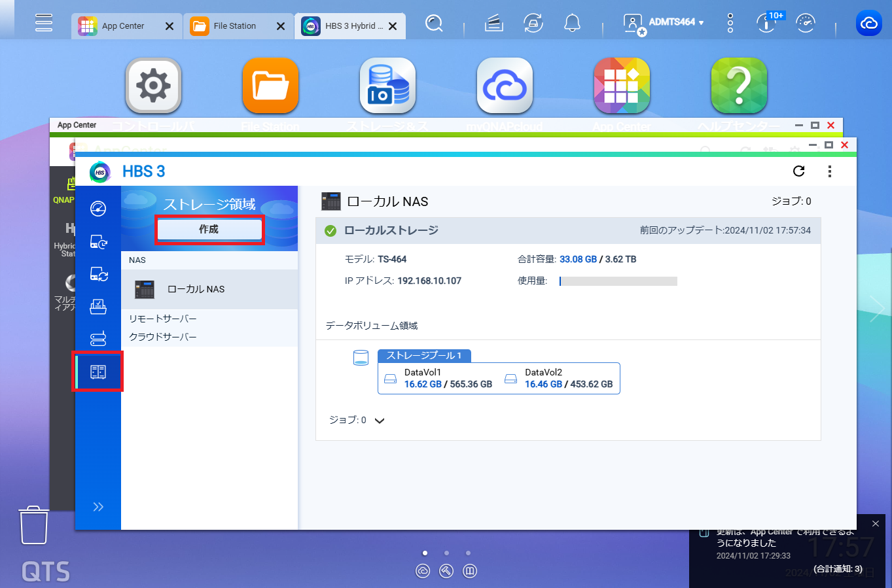This screenshot has height=588, width=892.
Task: Close the File Station taskbar tab
Action: point(280,26)
